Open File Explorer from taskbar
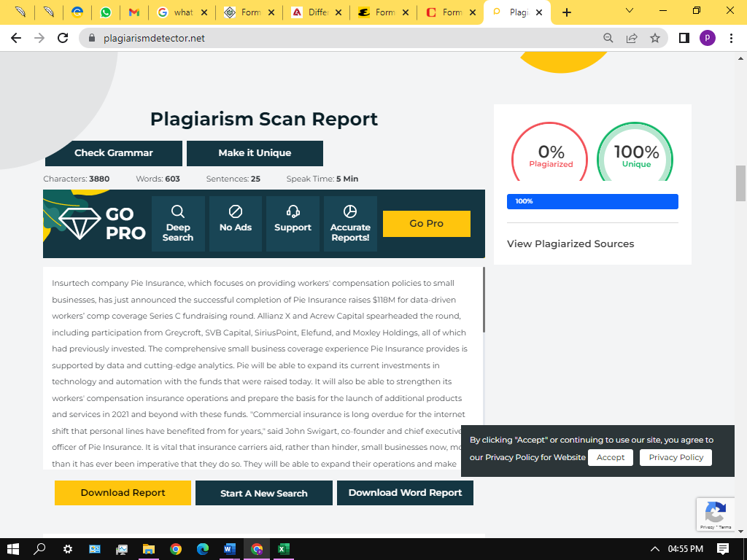 pos(149,549)
